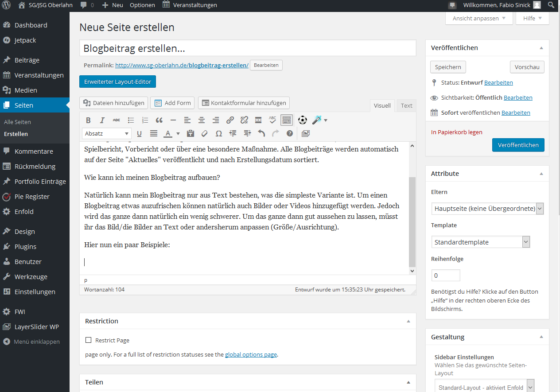Switch to the Text editor tab
The width and height of the screenshot is (560, 392).
tap(406, 105)
